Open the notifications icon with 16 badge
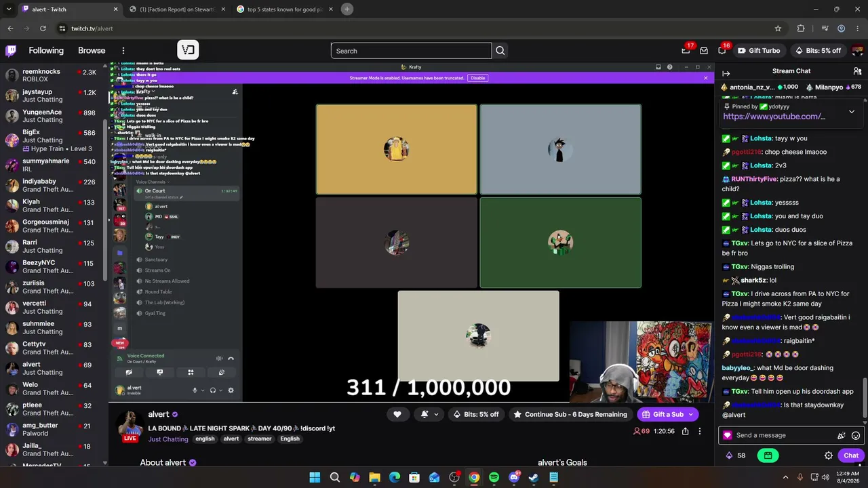Screen dimensions: 868x488 point(722,51)
